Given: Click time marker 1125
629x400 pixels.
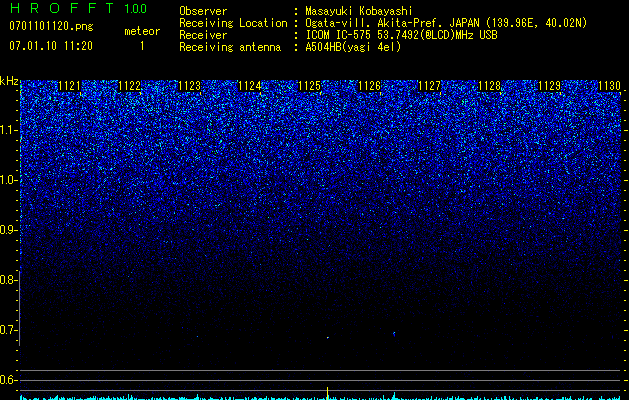Looking at the screenshot, I should tap(309, 86).
